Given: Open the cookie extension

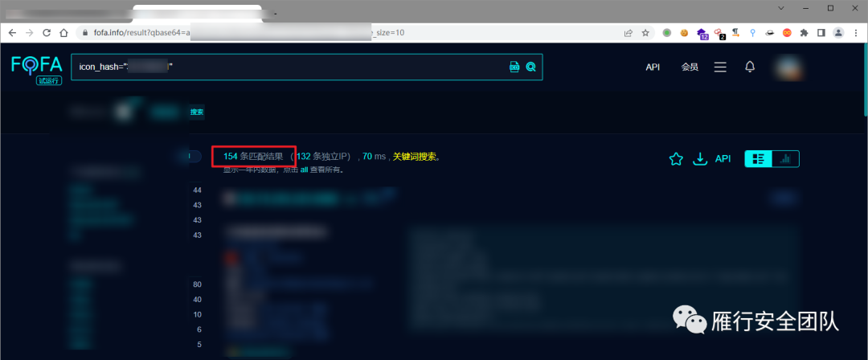Looking at the screenshot, I should click(684, 33).
